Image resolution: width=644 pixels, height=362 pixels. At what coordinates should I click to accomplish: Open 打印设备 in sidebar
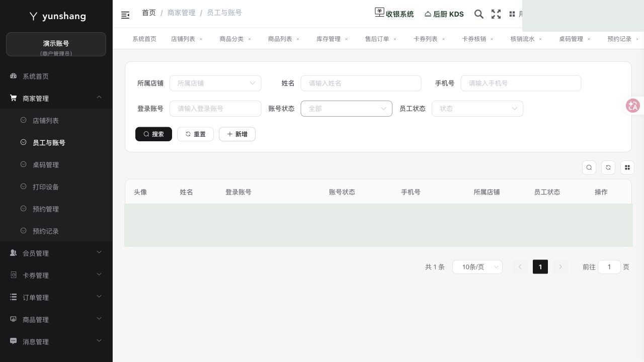(56, 187)
